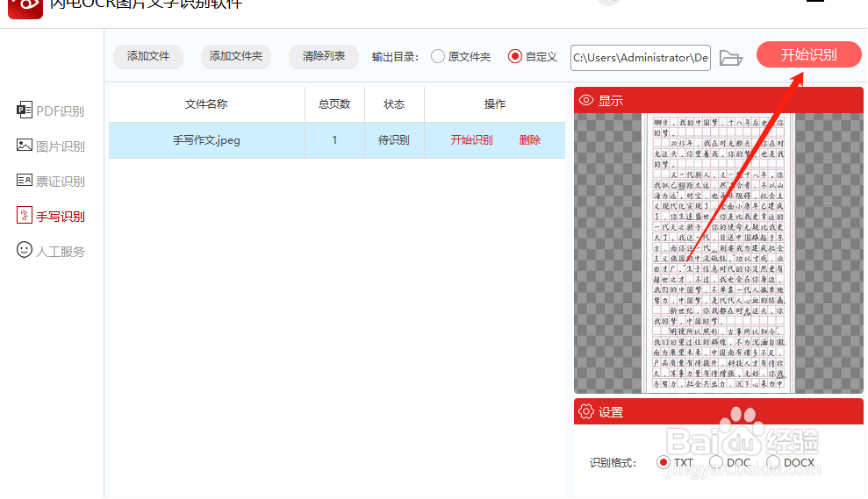868x499 pixels.
Task: Click the 待识别 status cell
Action: [x=394, y=140]
